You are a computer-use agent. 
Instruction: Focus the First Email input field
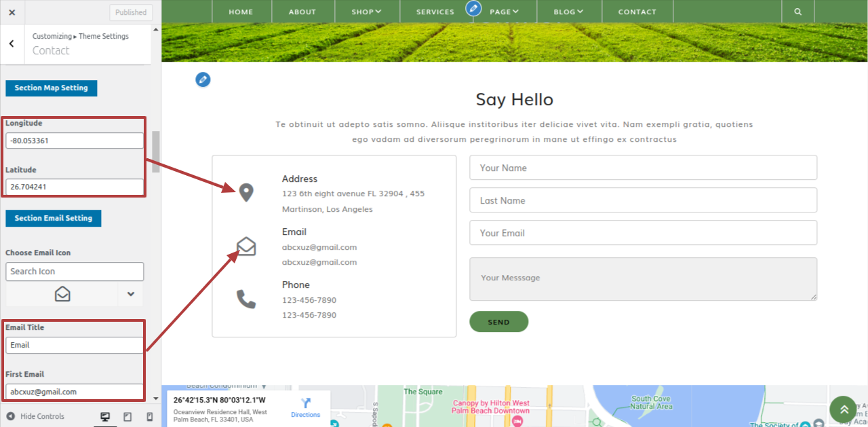coord(75,392)
